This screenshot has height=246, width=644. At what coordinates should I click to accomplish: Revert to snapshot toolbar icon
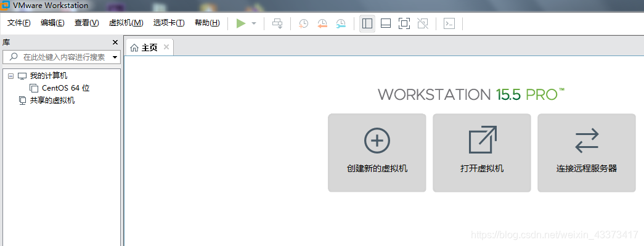coord(322,23)
